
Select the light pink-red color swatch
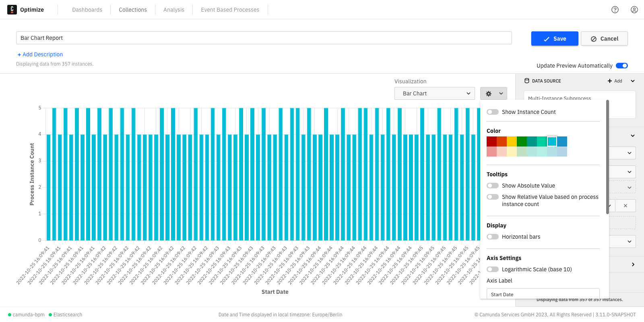pos(491,151)
